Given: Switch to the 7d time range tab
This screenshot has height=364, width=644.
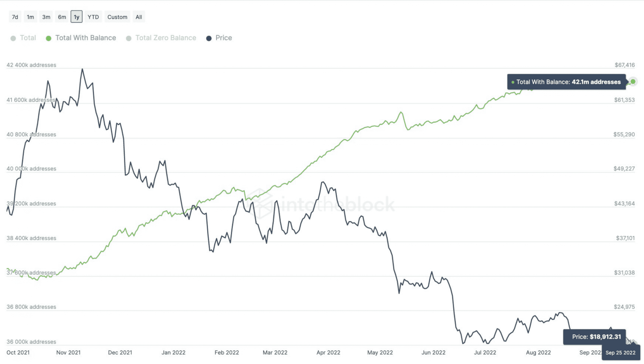Looking at the screenshot, I should [15, 17].
